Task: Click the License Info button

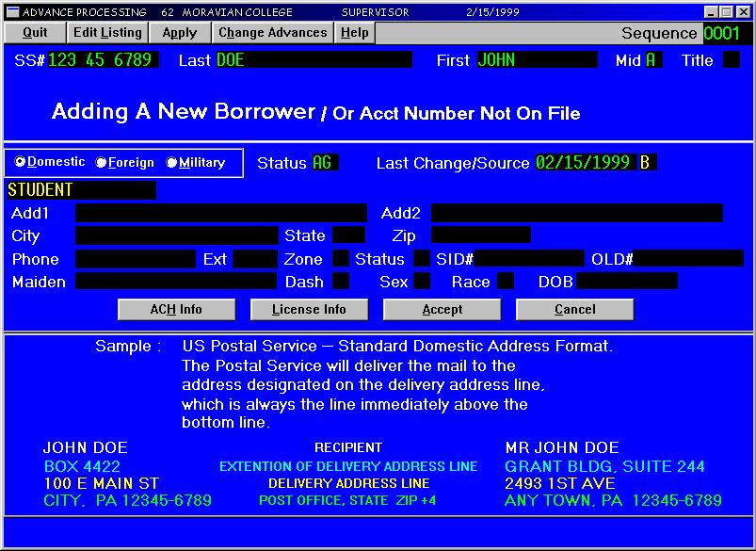Action: pyautogui.click(x=309, y=309)
